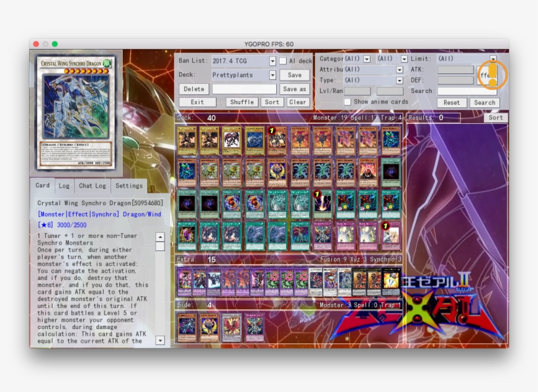Select the red bird Synchro card in the Side deck
The image size is (538, 392).
232,327
